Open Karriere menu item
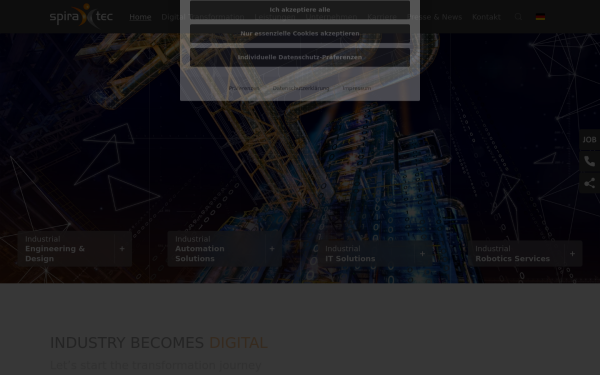The width and height of the screenshot is (600, 375). [x=382, y=17]
